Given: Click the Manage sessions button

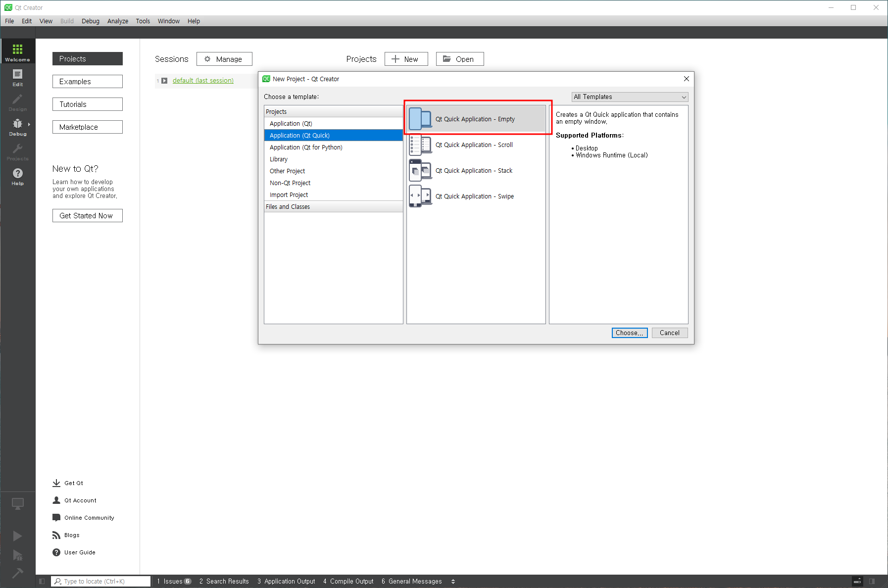Looking at the screenshot, I should click(224, 59).
